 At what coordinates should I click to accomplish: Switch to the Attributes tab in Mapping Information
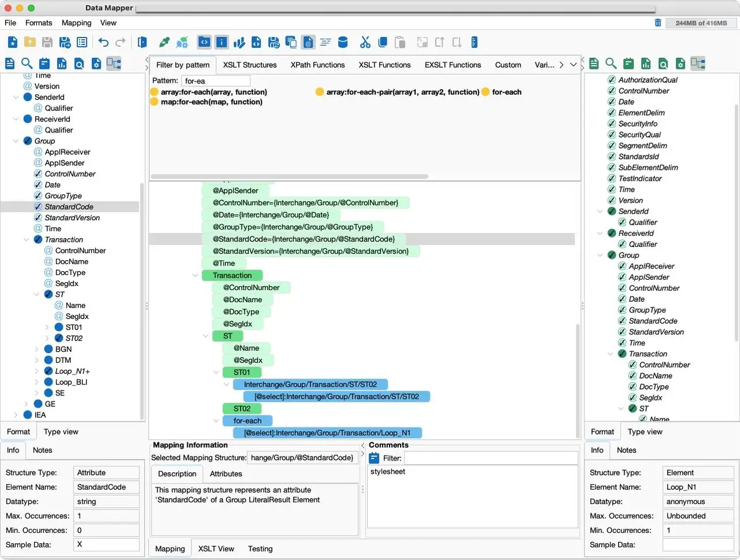[226, 474]
